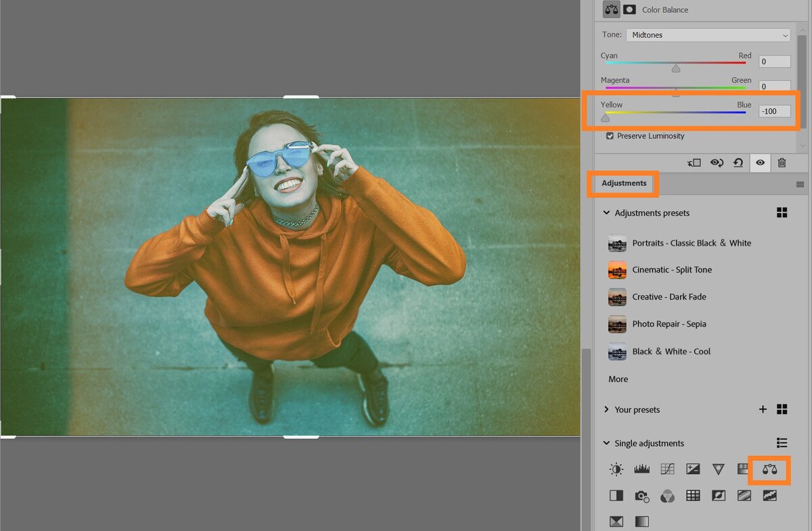Click the Properties panel scrollbar down arrow
This screenshot has width=812, height=531.
[801, 145]
